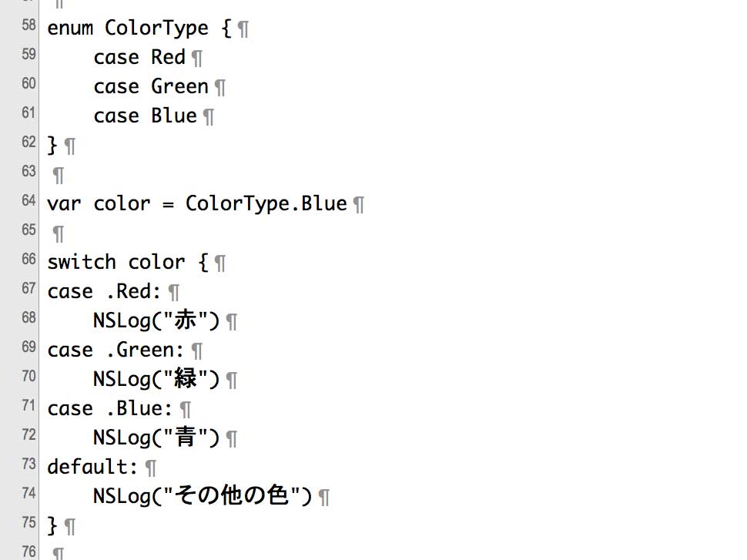The image size is (747, 560).
Task: Click line number 66 in the gutter
Action: (28, 259)
